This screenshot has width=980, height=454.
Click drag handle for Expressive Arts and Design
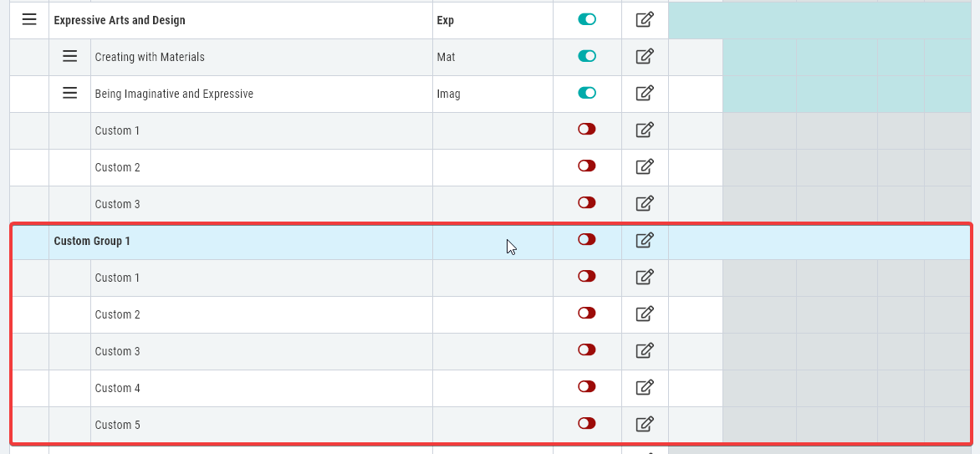[29, 19]
